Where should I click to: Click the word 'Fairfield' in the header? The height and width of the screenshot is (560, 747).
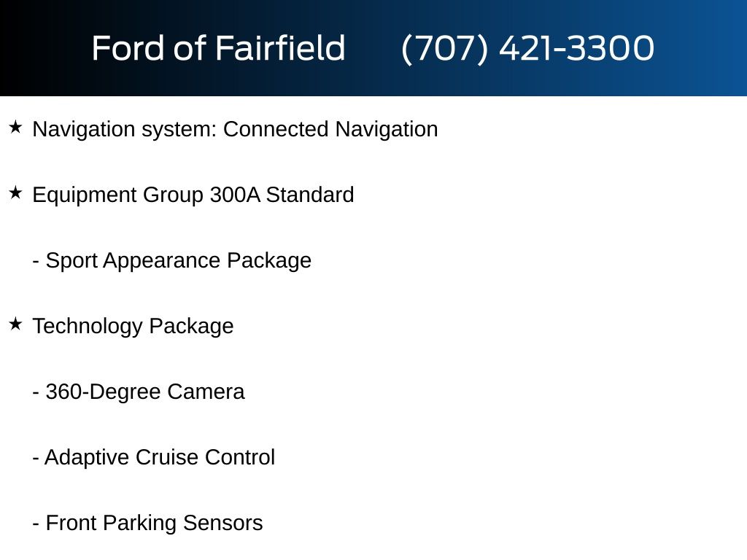[x=280, y=49]
